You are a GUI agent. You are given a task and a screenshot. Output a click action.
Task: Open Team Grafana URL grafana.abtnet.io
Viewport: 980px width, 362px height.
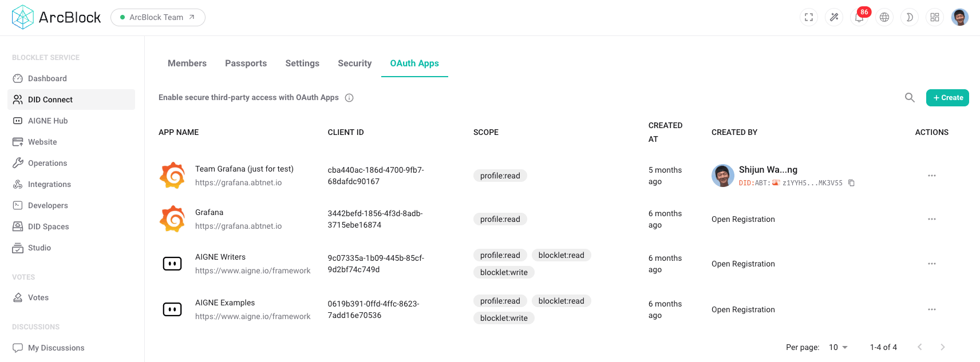point(238,182)
